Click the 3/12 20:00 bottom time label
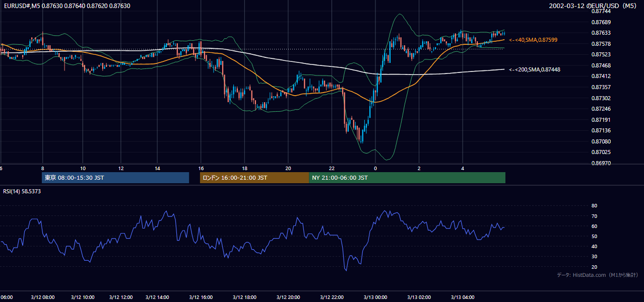Image resolution: width=644 pixels, height=302 pixels. (x=288, y=297)
